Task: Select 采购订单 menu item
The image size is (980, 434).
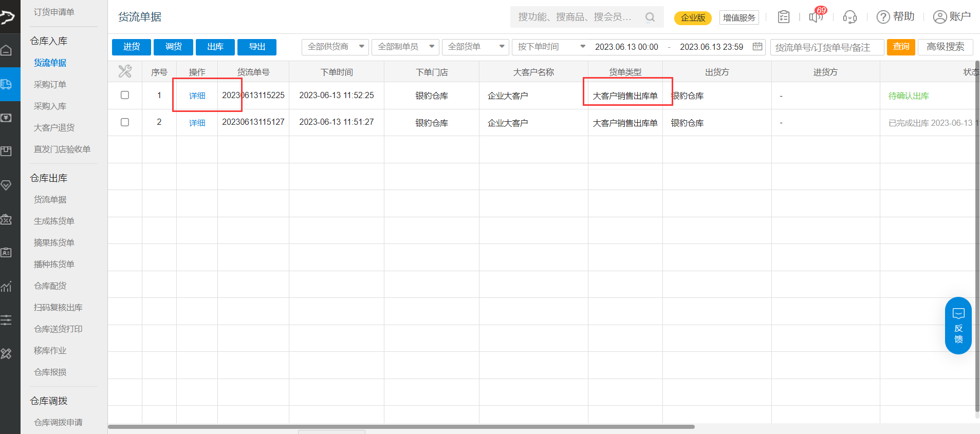Action: pyautogui.click(x=50, y=84)
